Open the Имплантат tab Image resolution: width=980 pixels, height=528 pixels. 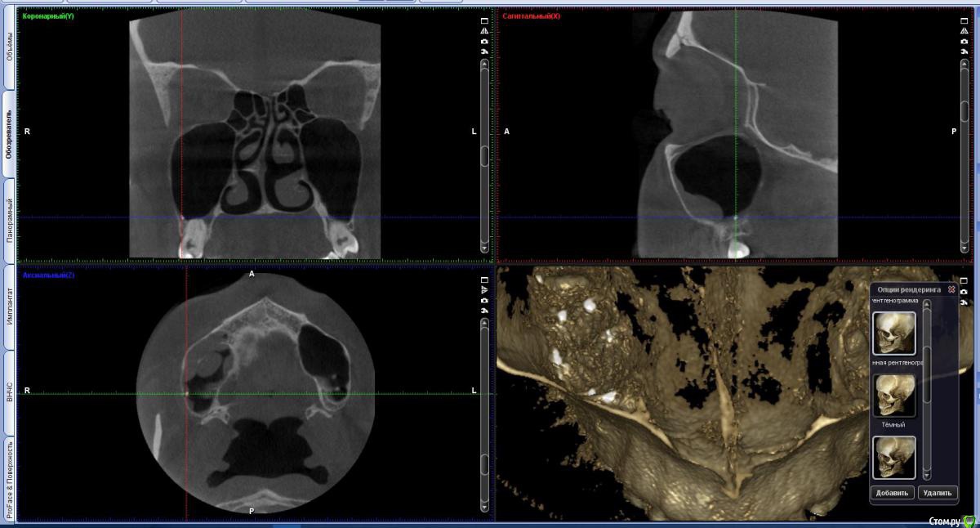8,307
